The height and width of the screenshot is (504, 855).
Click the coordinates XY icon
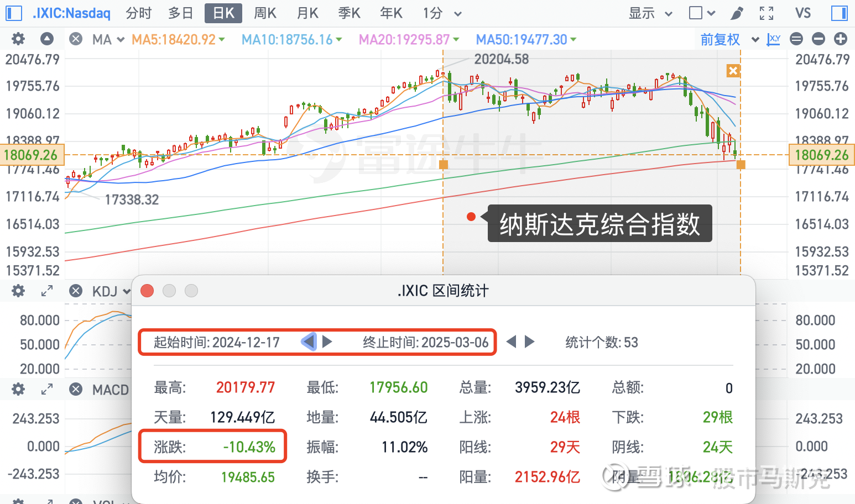point(773,39)
